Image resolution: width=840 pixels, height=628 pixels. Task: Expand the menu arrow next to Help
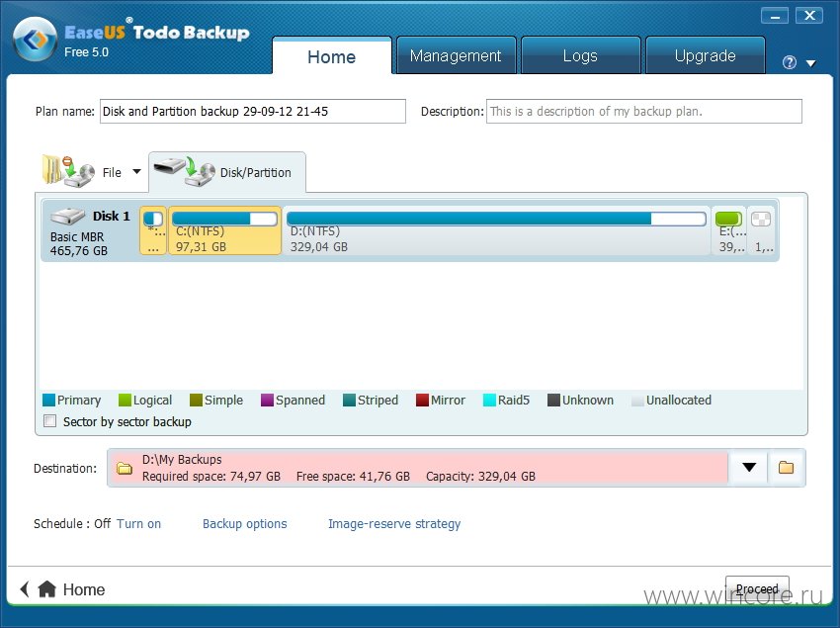coord(811,63)
